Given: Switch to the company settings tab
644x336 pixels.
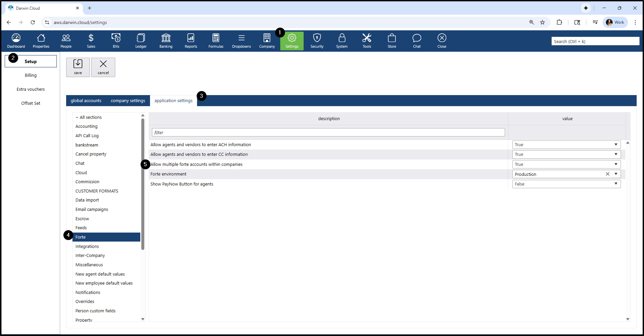Looking at the screenshot, I should point(128,100).
